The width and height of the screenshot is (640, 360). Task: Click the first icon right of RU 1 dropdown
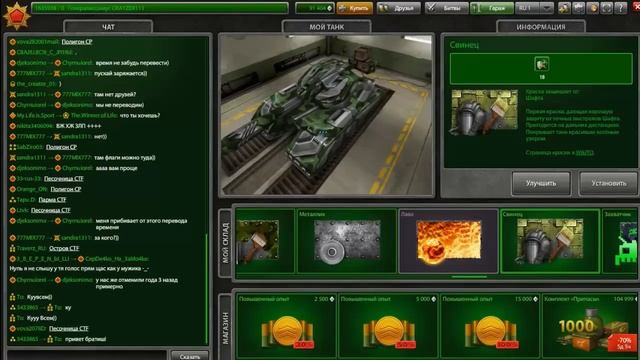tap(564, 8)
